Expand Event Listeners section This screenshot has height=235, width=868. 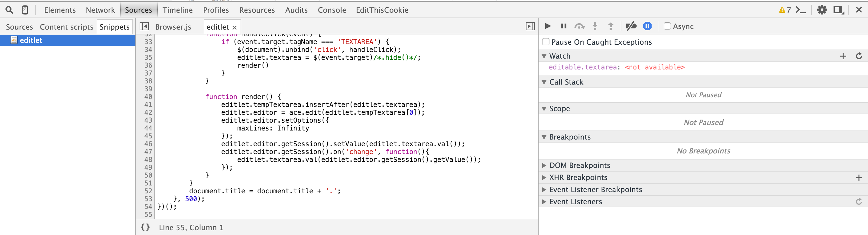(x=544, y=202)
